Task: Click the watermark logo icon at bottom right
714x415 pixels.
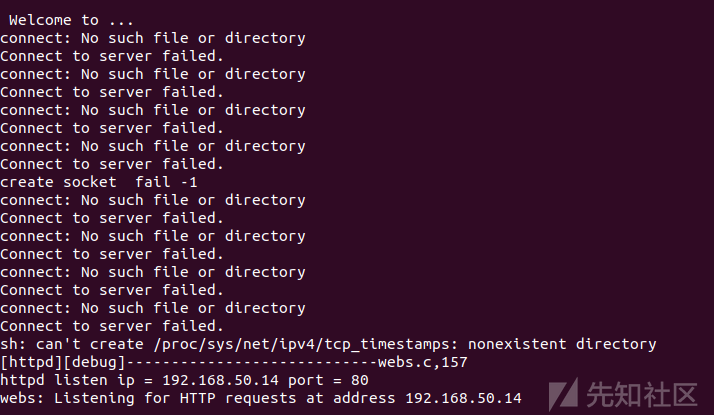Action: (563, 394)
